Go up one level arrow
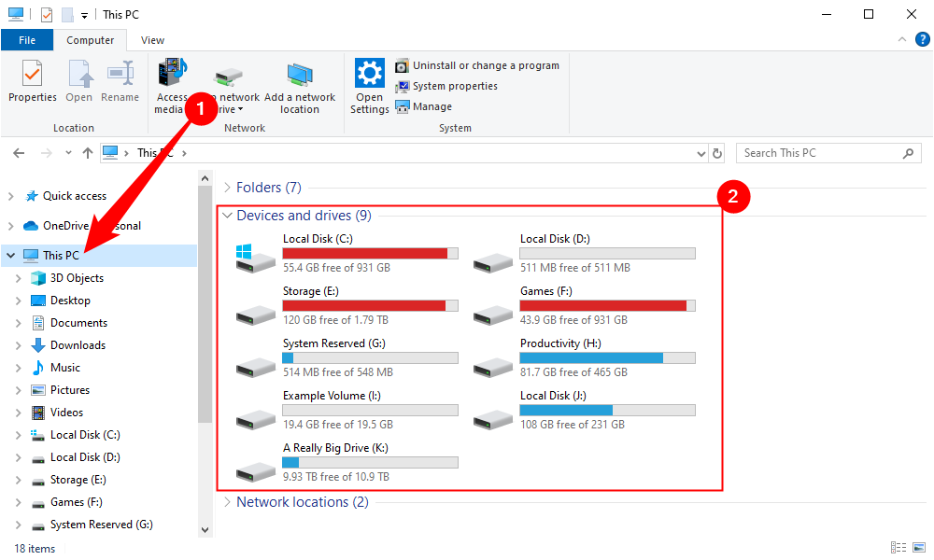The width and height of the screenshot is (934, 560). click(88, 153)
